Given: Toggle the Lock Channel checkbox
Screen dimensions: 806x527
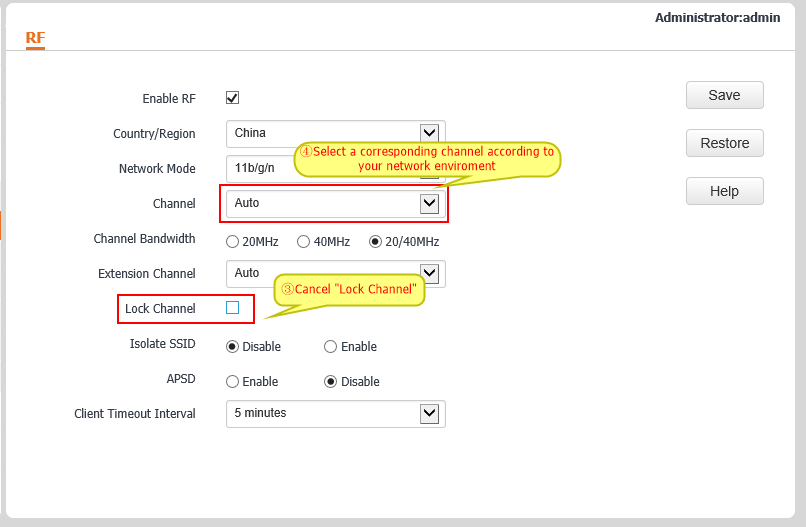Looking at the screenshot, I should [232, 308].
